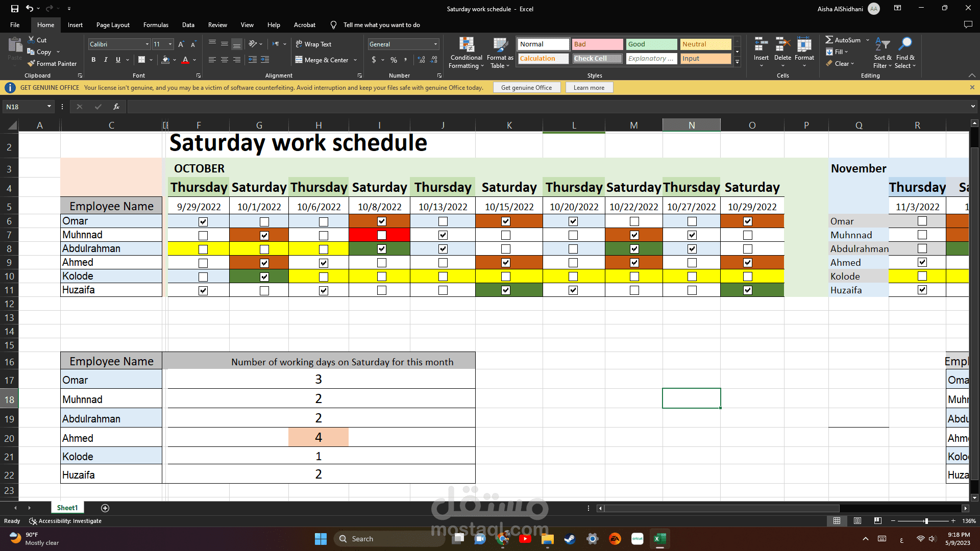The height and width of the screenshot is (551, 980).
Task: Toggle Kolode's 10/1/2022 checkbox
Action: (x=264, y=277)
